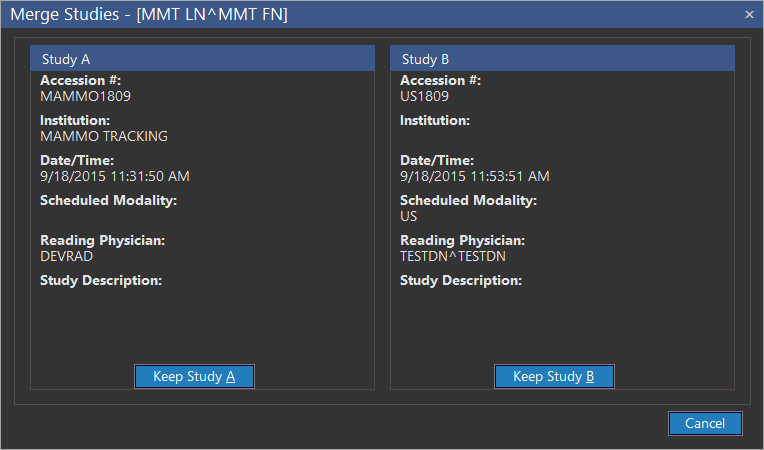The height and width of the screenshot is (450, 764).
Task: Click accession number US1809
Action: tap(425, 97)
